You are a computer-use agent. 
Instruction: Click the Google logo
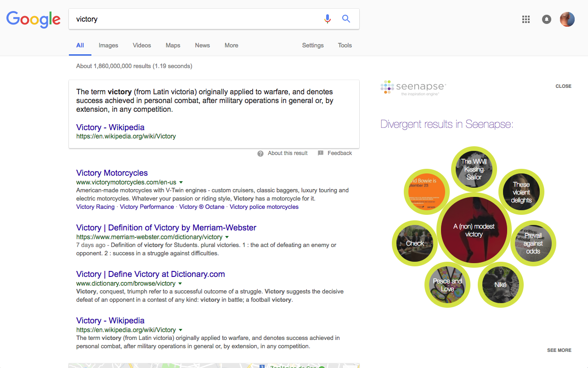coord(33,19)
